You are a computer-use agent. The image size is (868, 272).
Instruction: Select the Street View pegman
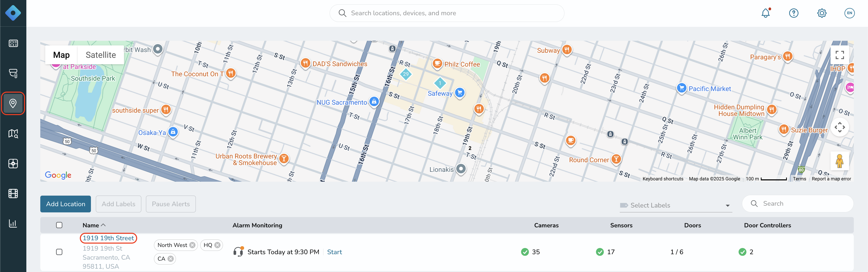[839, 161]
